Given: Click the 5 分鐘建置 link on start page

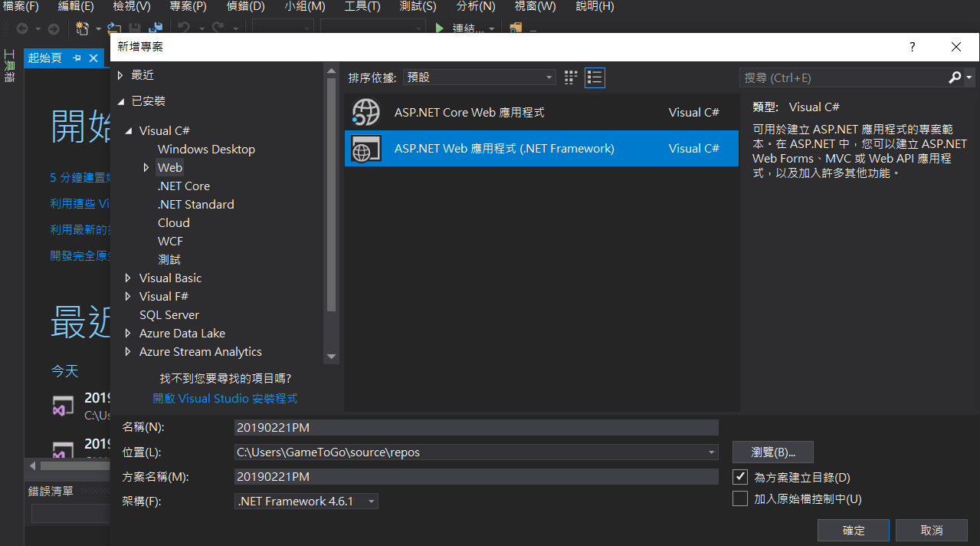Looking at the screenshot, I should (80, 177).
